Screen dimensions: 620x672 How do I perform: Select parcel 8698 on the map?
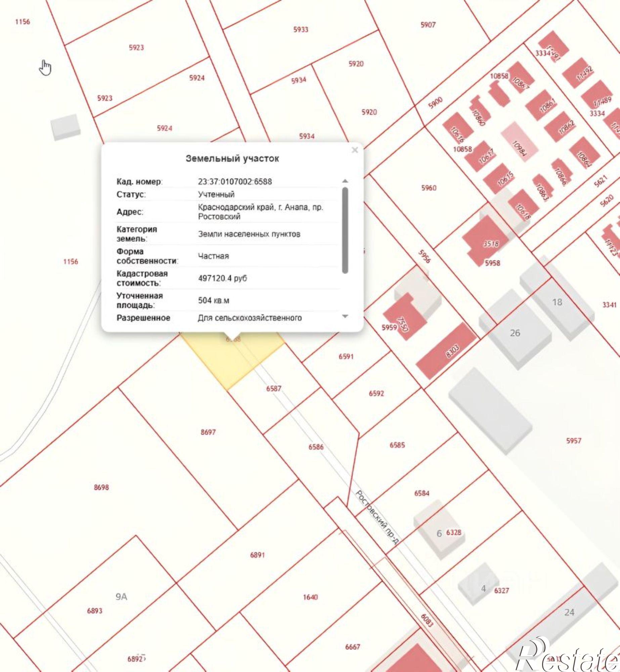tap(101, 487)
